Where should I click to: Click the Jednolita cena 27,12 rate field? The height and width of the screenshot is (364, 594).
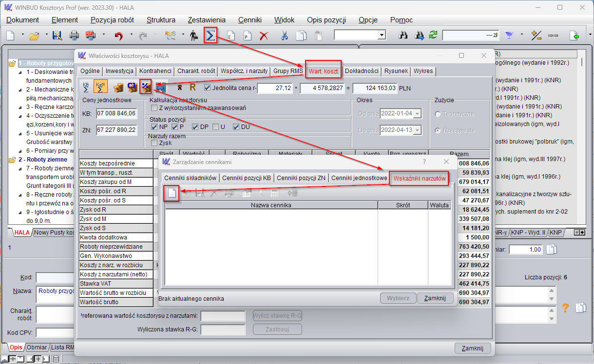(x=275, y=88)
